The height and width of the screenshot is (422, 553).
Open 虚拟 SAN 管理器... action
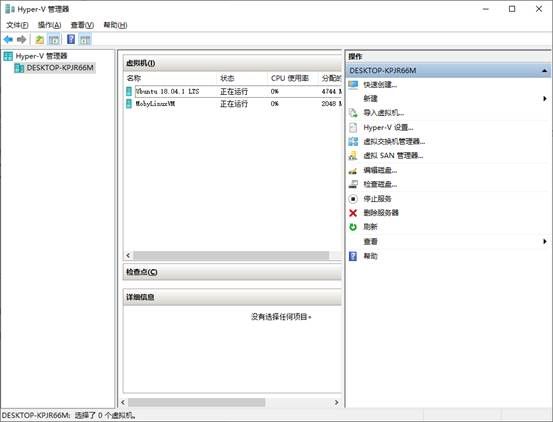click(393, 155)
